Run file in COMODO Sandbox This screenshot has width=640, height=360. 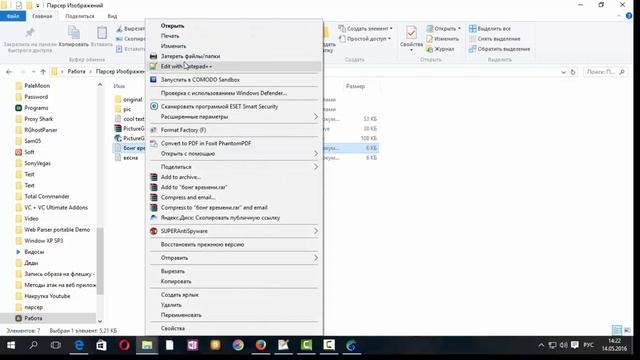point(234,80)
